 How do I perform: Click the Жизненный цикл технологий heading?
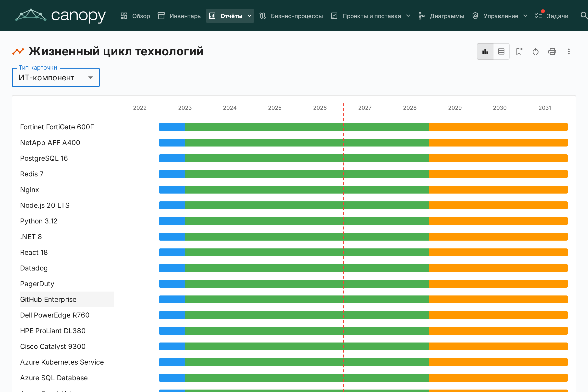pos(116,51)
